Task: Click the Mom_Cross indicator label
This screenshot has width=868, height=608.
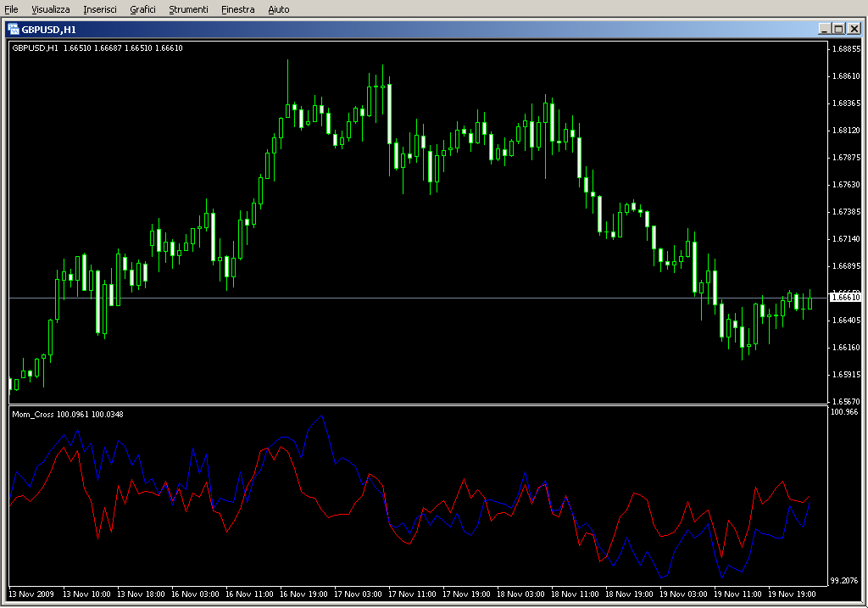Action: (x=68, y=414)
